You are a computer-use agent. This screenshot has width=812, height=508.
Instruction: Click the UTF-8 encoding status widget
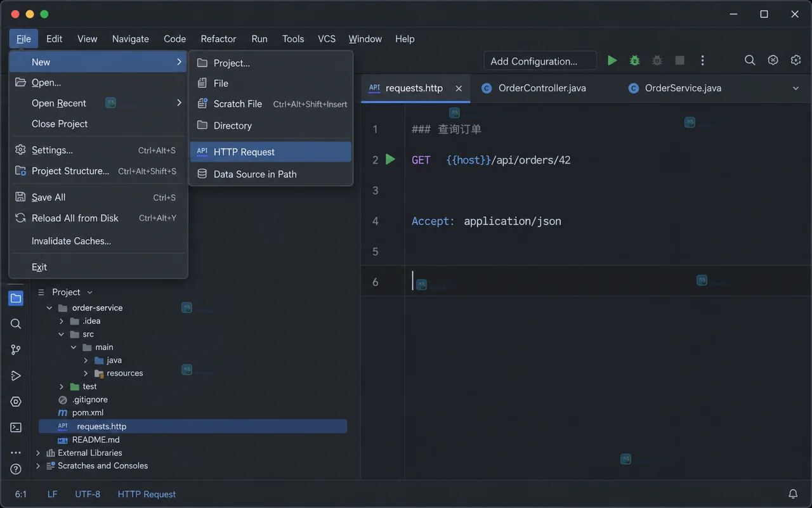pos(88,494)
